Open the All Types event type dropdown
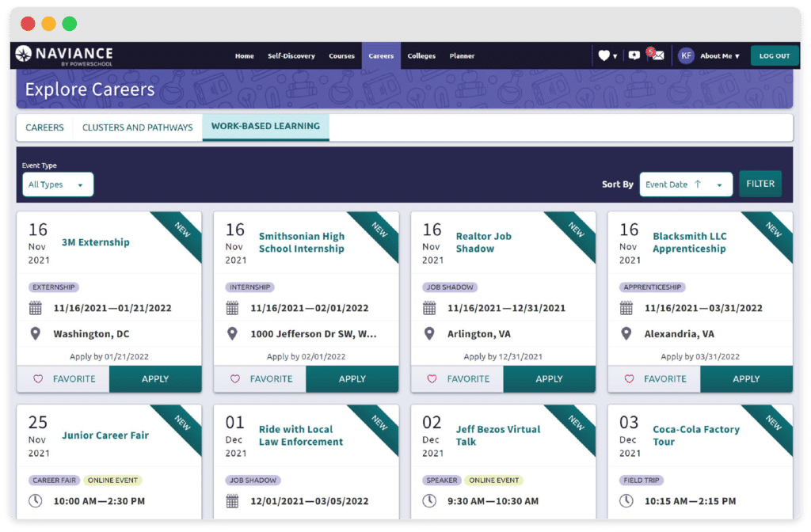Viewport: 811px width, 532px height. (x=57, y=184)
